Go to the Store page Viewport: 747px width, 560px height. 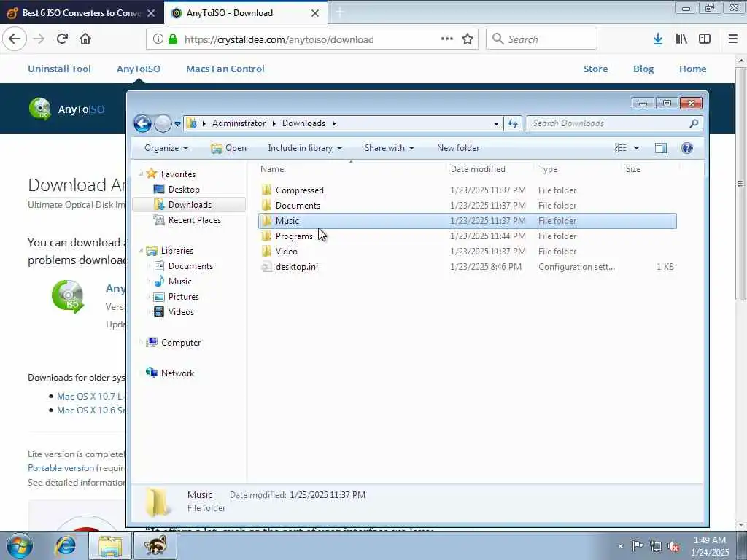coord(595,69)
